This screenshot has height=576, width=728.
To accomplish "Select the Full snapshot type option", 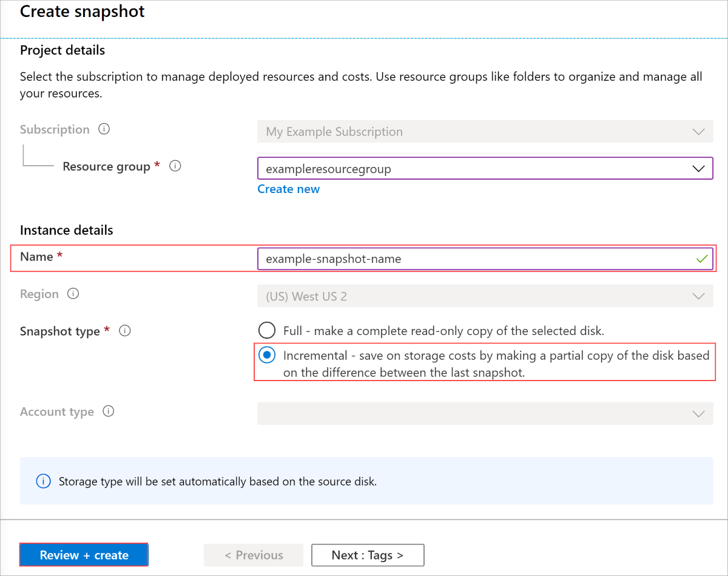I will coord(267,331).
